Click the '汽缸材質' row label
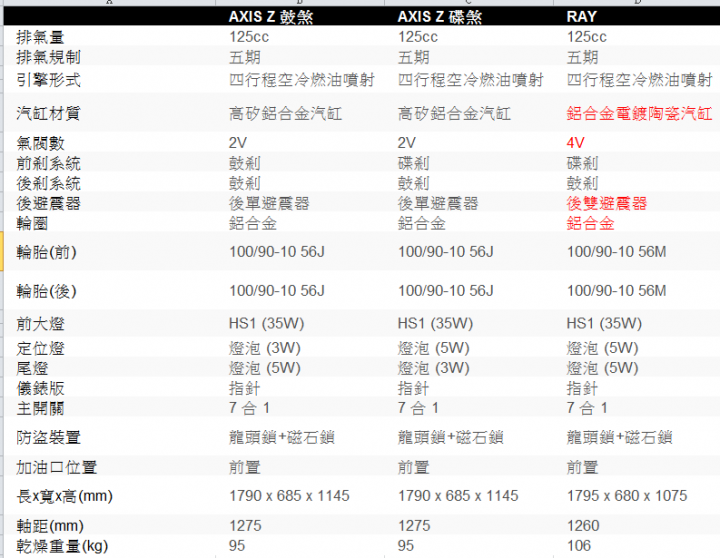 pyautogui.click(x=48, y=113)
